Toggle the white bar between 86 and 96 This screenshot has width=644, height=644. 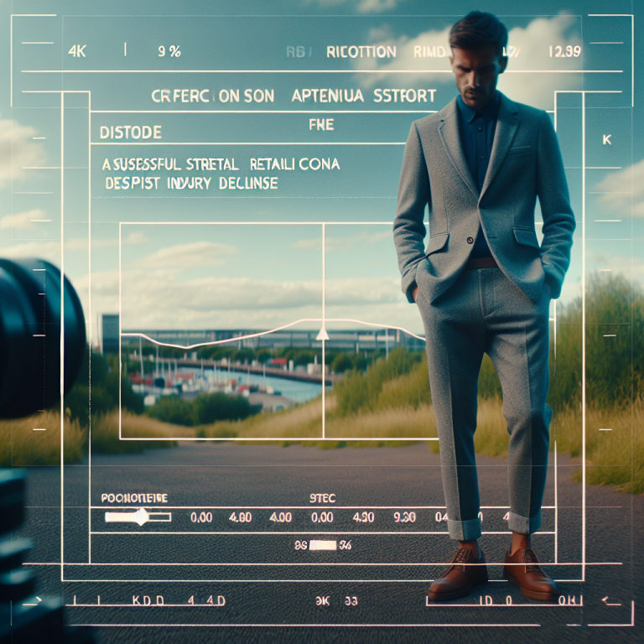coord(322,546)
